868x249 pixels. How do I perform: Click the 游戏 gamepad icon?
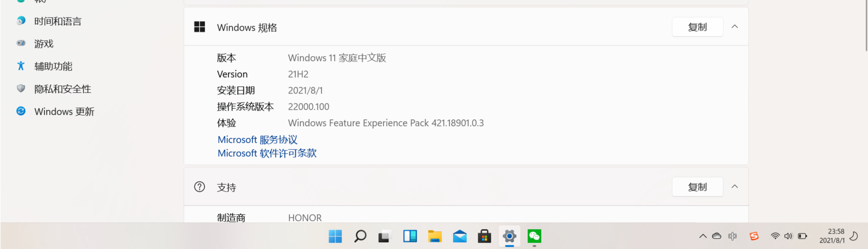coord(21,43)
